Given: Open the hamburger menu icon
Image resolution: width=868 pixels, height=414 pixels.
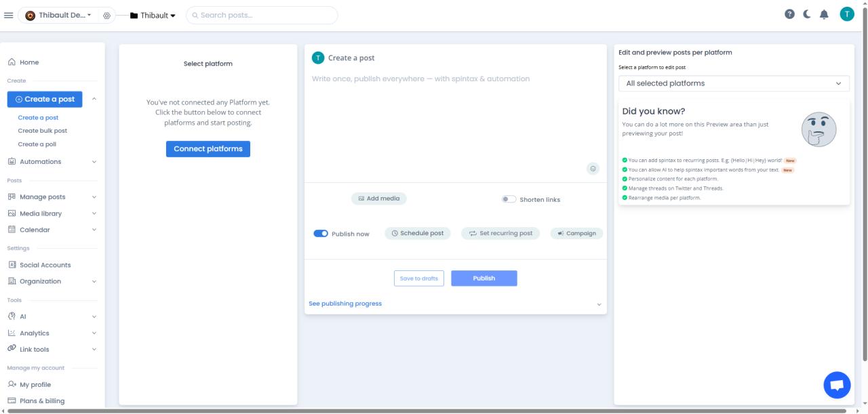Looking at the screenshot, I should coord(9,15).
